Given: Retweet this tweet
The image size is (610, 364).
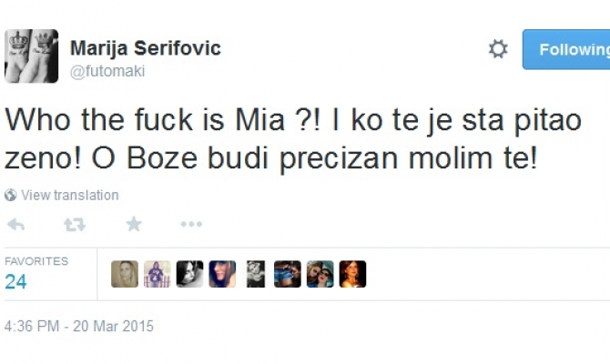Looking at the screenshot, I should click(x=74, y=224).
